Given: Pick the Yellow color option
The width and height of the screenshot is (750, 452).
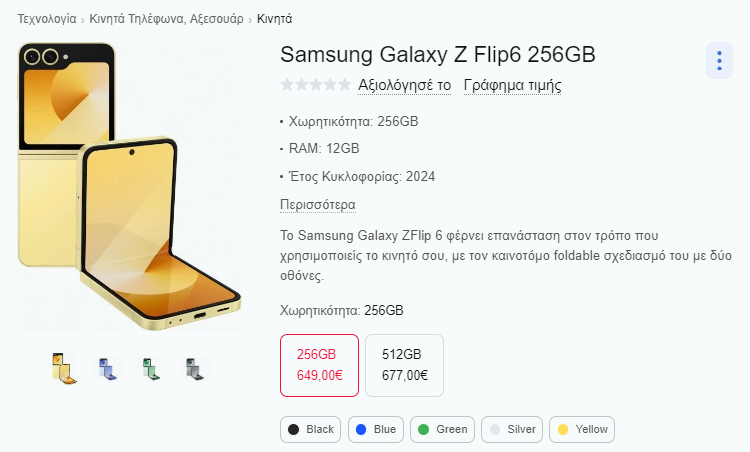Looking at the screenshot, I should pos(582,430).
